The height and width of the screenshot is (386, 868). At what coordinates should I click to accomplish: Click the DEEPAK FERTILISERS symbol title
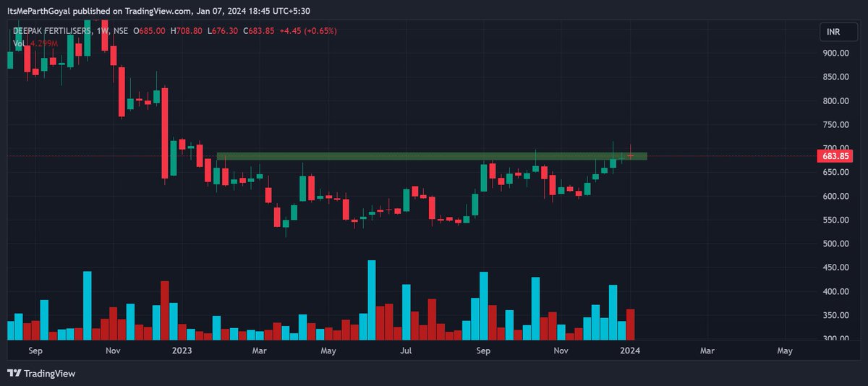click(x=53, y=30)
